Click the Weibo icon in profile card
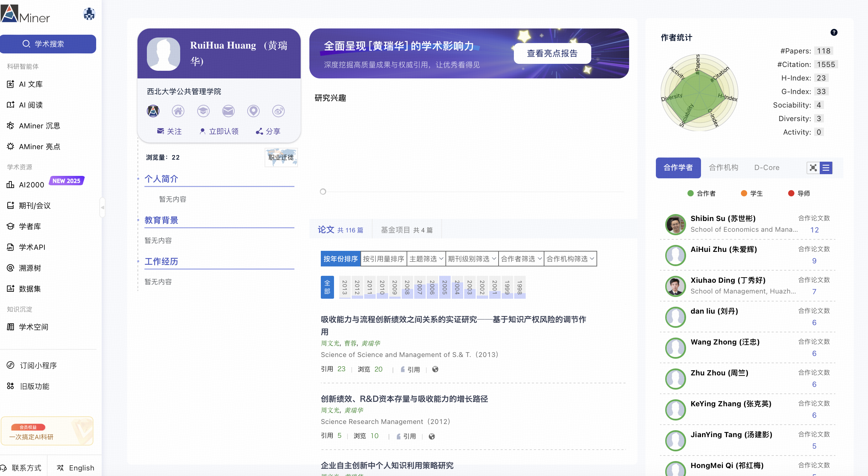 pos(278,111)
